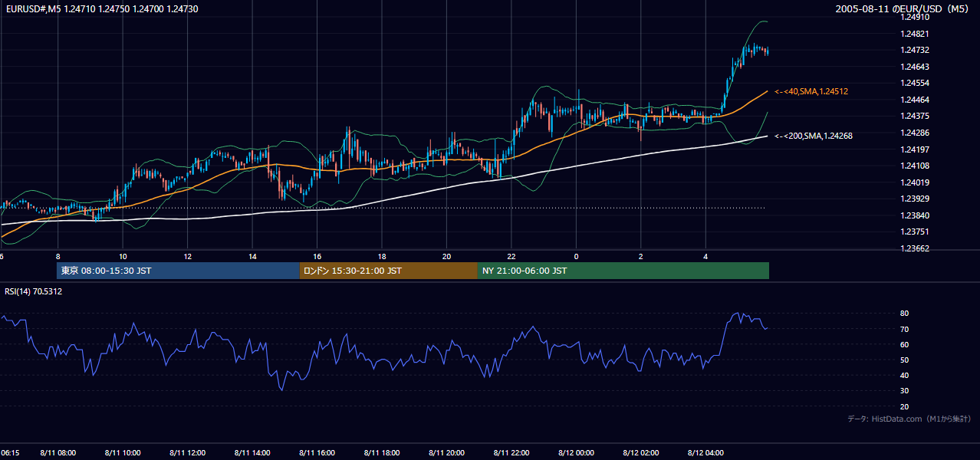
Task: Click price axis value 1.23751
Action: (x=916, y=232)
